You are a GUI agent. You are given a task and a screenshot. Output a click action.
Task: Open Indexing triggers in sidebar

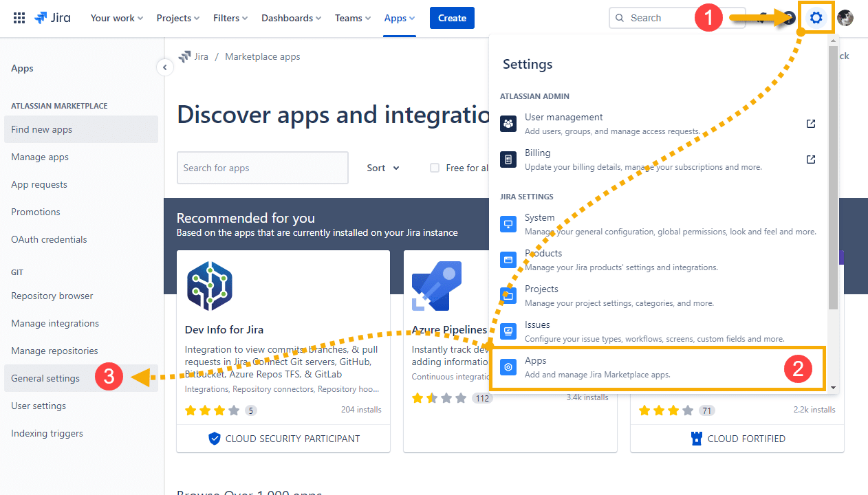click(81, 433)
